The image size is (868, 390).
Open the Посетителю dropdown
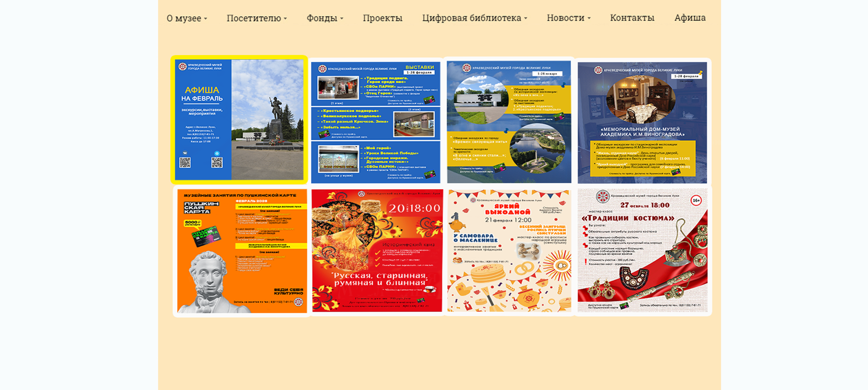point(256,18)
